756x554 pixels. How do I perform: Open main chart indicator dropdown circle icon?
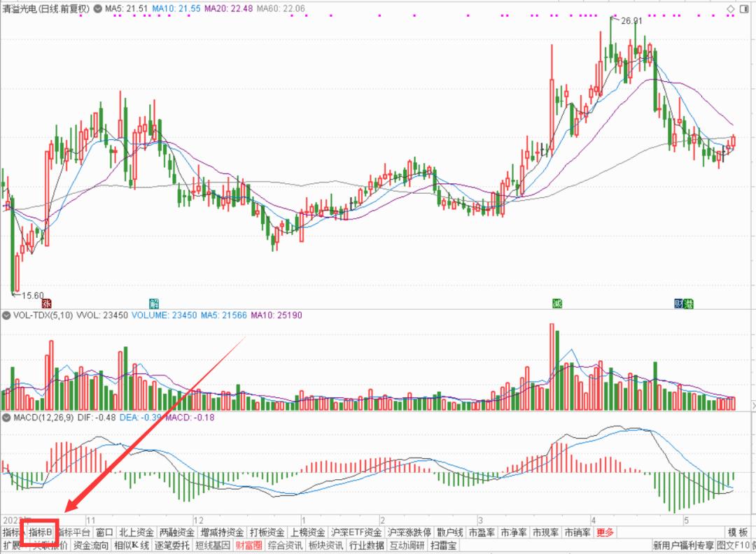coord(98,8)
